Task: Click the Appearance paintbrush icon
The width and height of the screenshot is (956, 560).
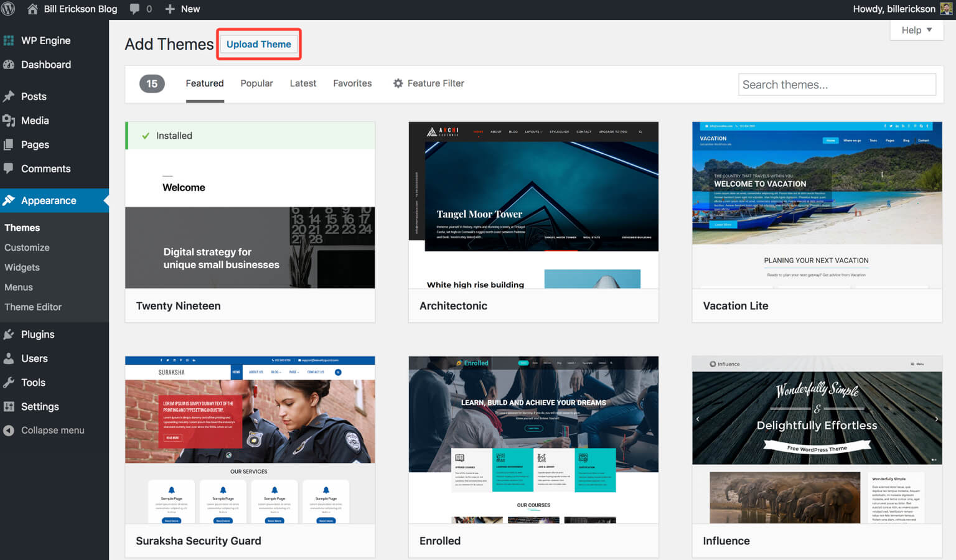Action: pyautogui.click(x=9, y=200)
